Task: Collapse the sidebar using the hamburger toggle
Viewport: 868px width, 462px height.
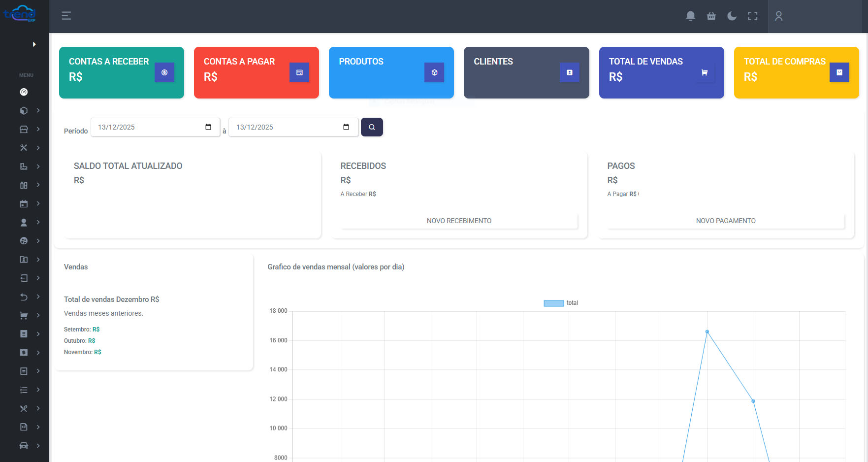Action: coord(66,15)
